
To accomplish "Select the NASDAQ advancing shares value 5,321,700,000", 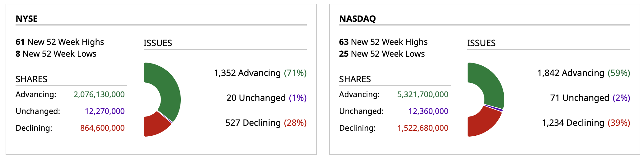I will tap(422, 94).
